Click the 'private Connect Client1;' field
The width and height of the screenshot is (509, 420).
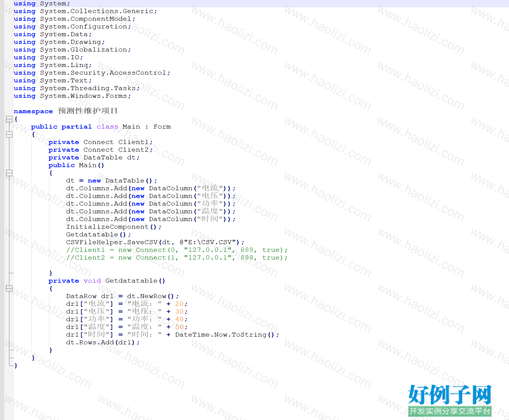[x=101, y=142]
